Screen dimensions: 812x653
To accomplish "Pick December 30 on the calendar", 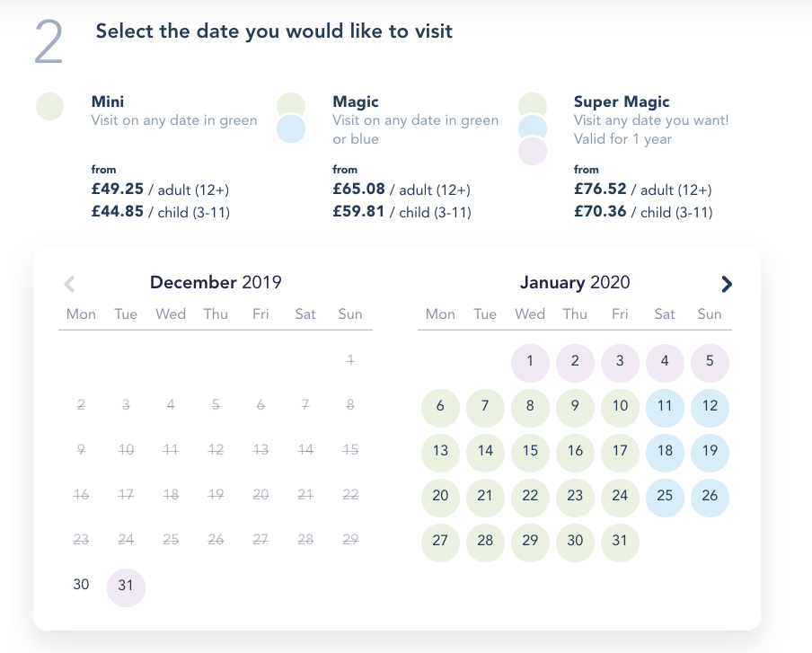I will [x=81, y=585].
